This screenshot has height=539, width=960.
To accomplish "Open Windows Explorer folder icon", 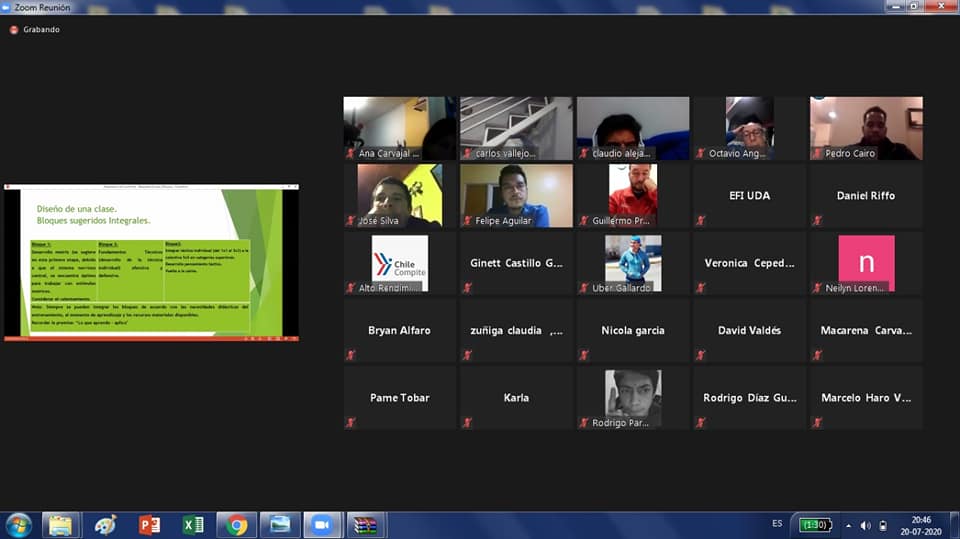I will (x=61, y=525).
